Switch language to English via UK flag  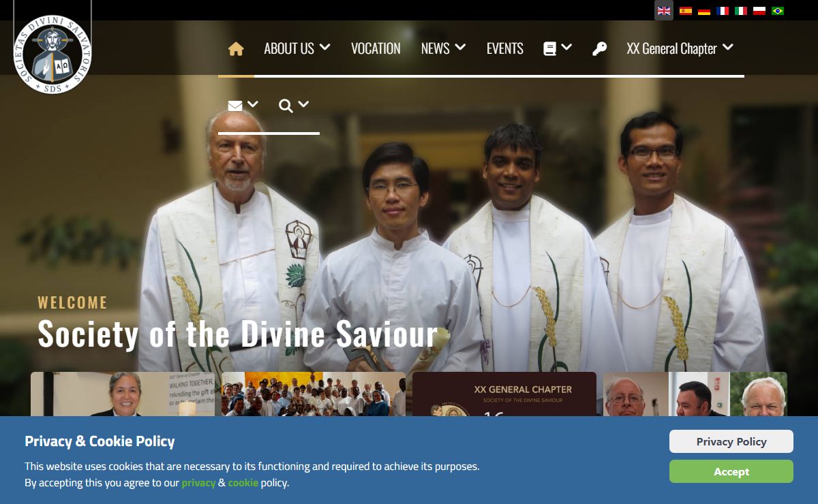pyautogui.click(x=664, y=11)
